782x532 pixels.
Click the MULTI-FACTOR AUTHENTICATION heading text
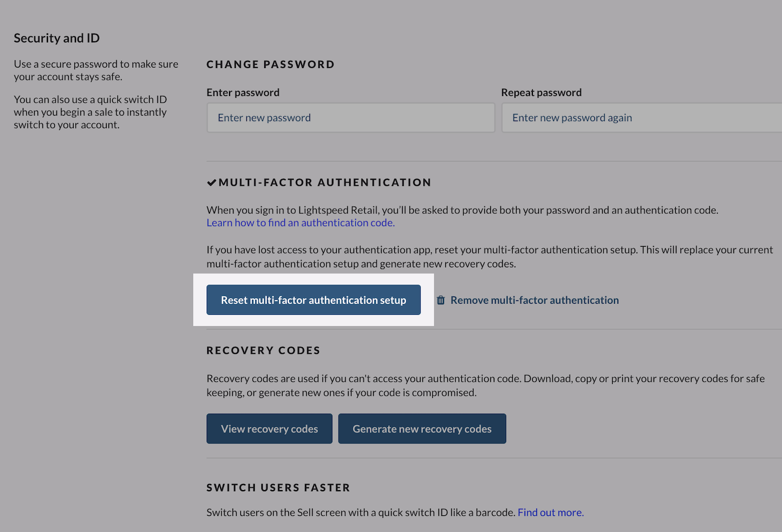tap(325, 183)
